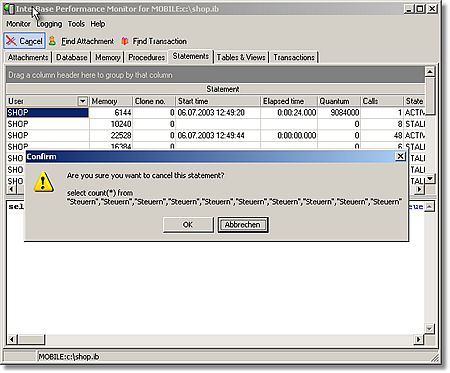Click the group-by column drop area
The height and width of the screenshot is (373, 450).
coord(216,75)
